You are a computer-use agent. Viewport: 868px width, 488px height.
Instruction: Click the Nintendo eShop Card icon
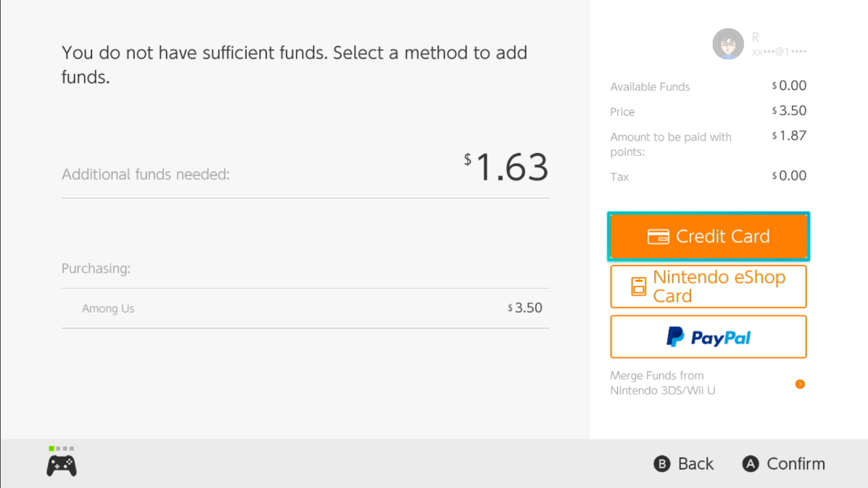[x=638, y=286]
